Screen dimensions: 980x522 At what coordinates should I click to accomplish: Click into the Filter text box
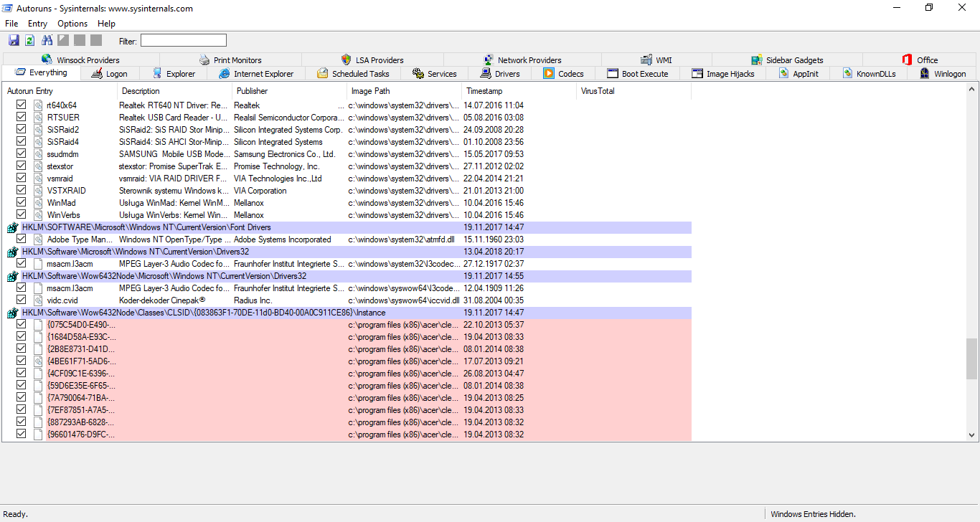183,41
